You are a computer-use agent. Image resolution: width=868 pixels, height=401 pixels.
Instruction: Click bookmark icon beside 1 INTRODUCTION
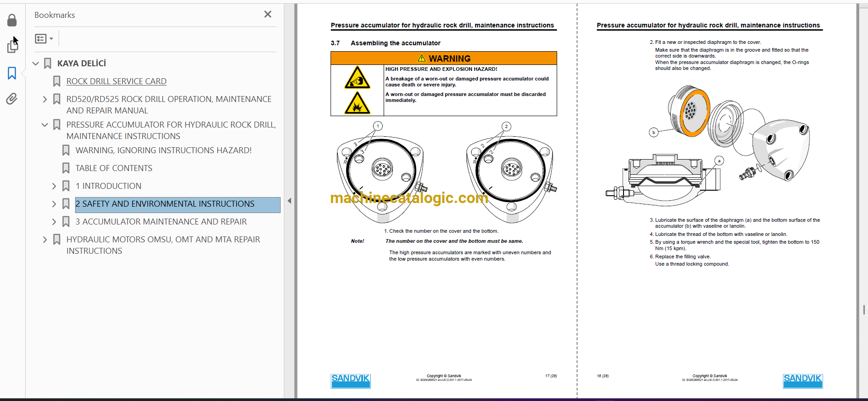coord(66,186)
